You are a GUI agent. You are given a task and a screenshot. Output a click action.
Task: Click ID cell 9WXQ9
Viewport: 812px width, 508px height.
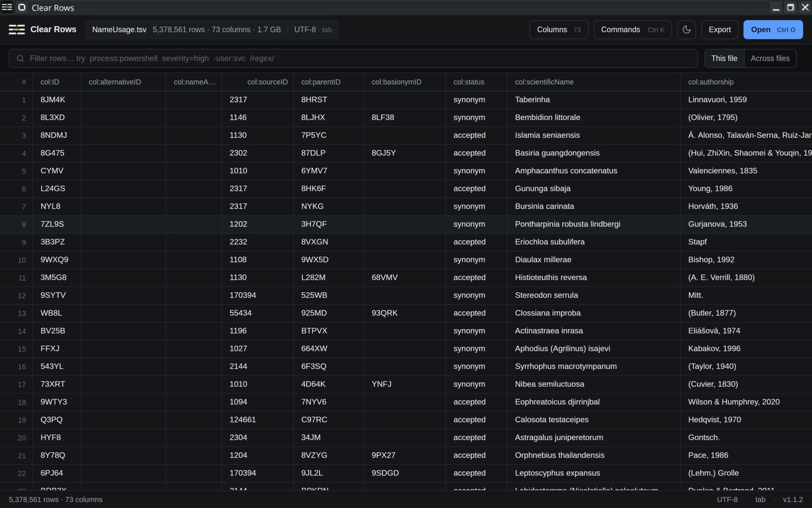point(56,260)
